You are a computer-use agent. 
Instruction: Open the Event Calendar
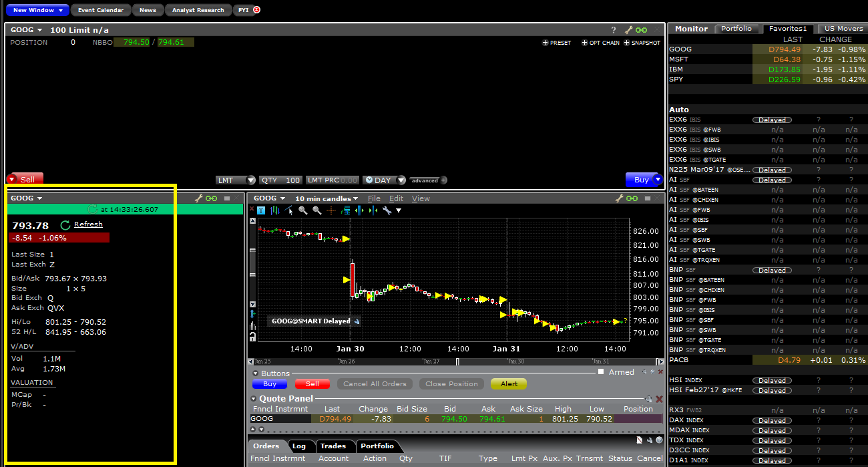(101, 10)
